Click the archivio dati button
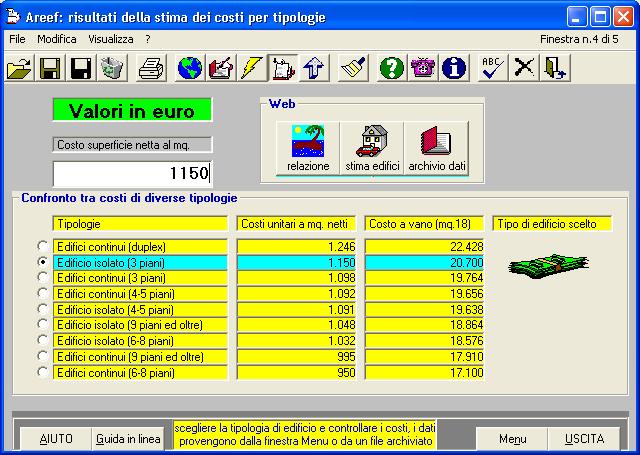The image size is (640, 455). (437, 149)
